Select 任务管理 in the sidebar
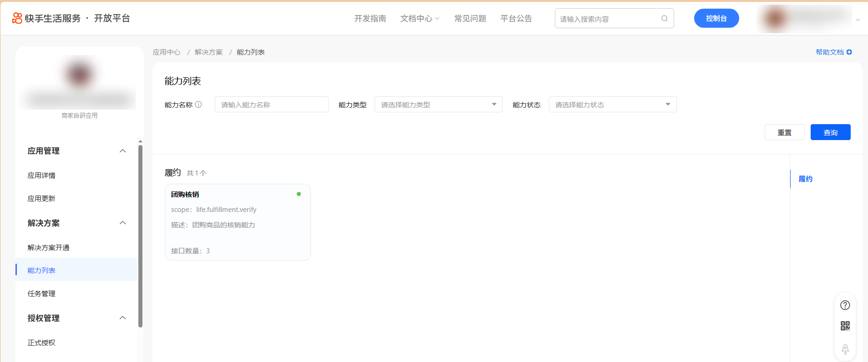Image resolution: width=868 pixels, height=362 pixels. pyautogui.click(x=41, y=294)
